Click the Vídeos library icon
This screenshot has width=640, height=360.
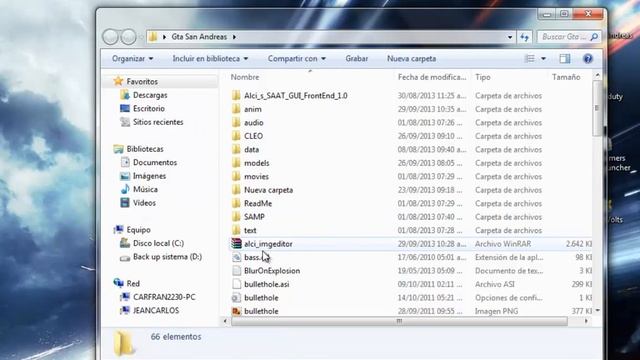125,203
